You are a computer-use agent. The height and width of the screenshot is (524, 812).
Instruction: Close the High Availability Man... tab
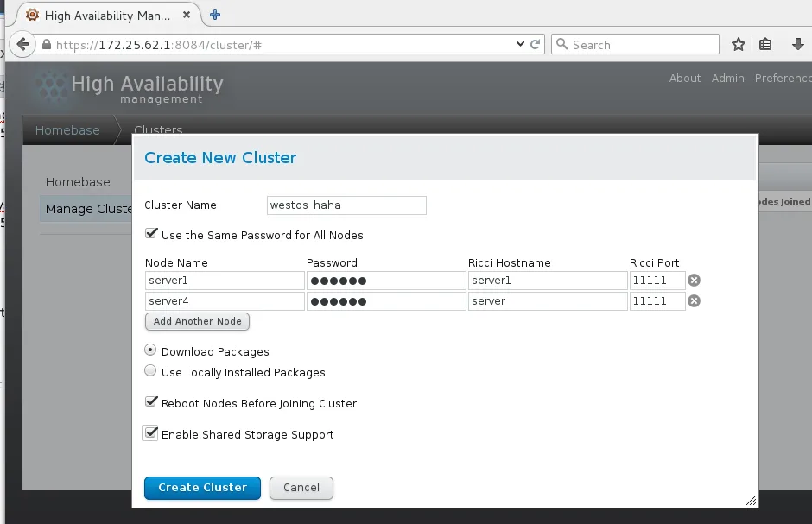[187, 15]
